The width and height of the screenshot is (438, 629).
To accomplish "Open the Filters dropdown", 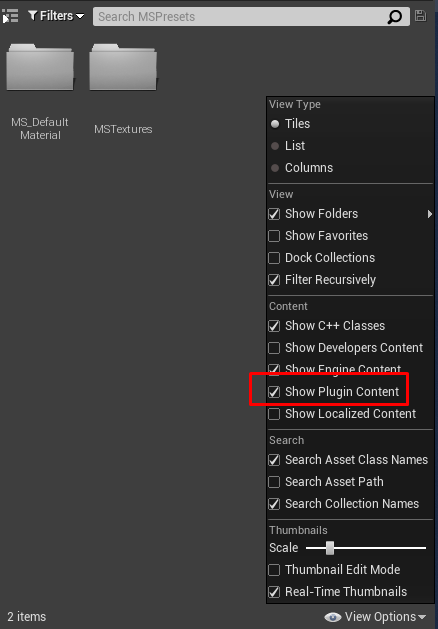I will point(57,16).
